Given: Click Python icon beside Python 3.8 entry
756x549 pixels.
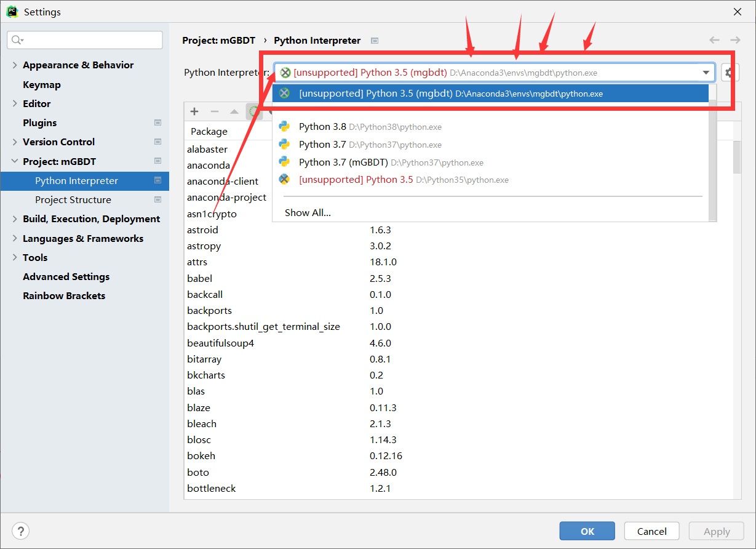Looking at the screenshot, I should tap(284, 127).
